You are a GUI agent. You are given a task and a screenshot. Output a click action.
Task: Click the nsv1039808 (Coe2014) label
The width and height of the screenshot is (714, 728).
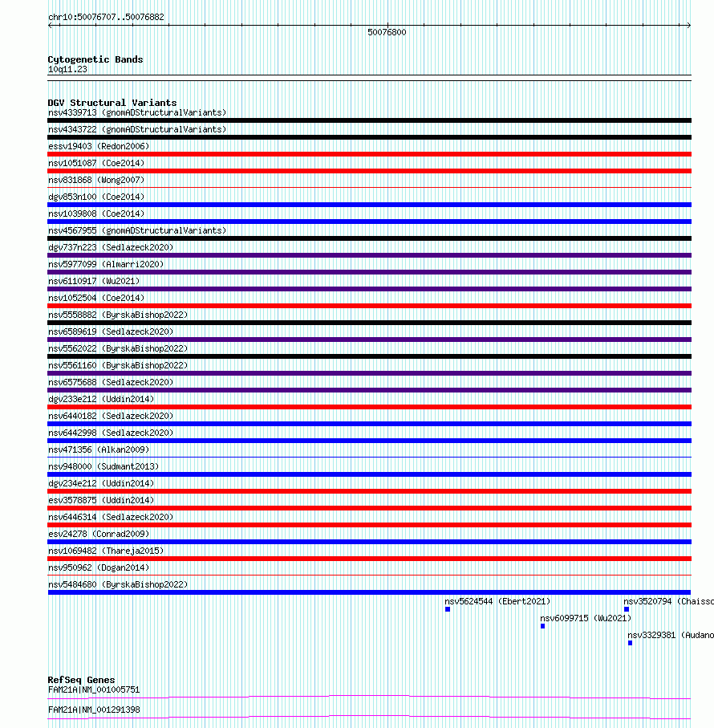tap(96, 214)
